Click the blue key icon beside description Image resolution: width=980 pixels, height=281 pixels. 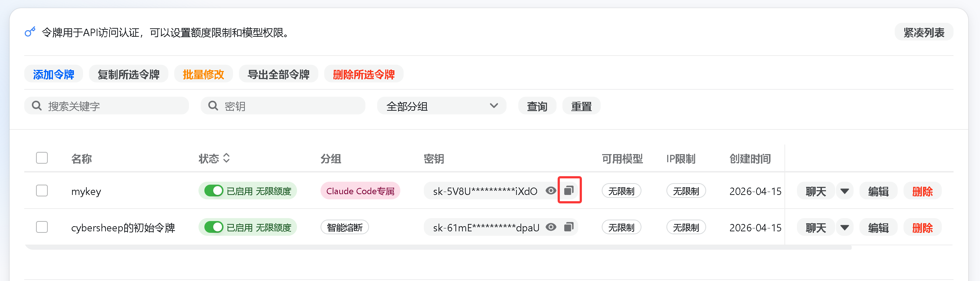(30, 32)
